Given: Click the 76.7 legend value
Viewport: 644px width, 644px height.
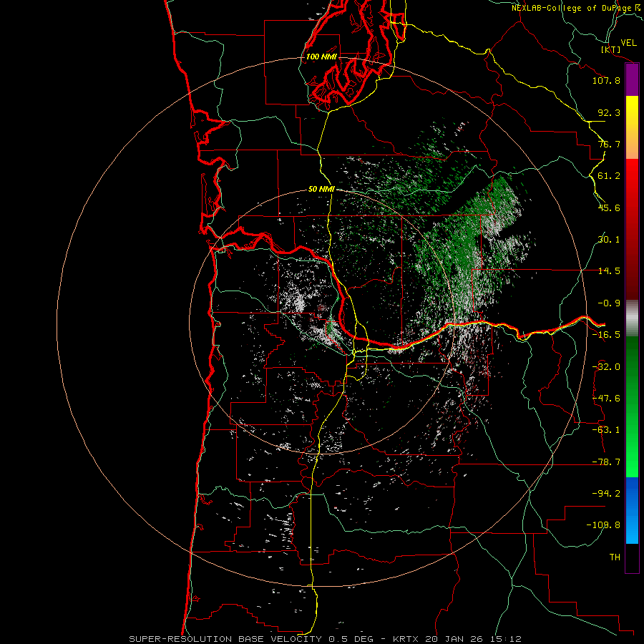Looking at the screenshot, I should pos(609,144).
